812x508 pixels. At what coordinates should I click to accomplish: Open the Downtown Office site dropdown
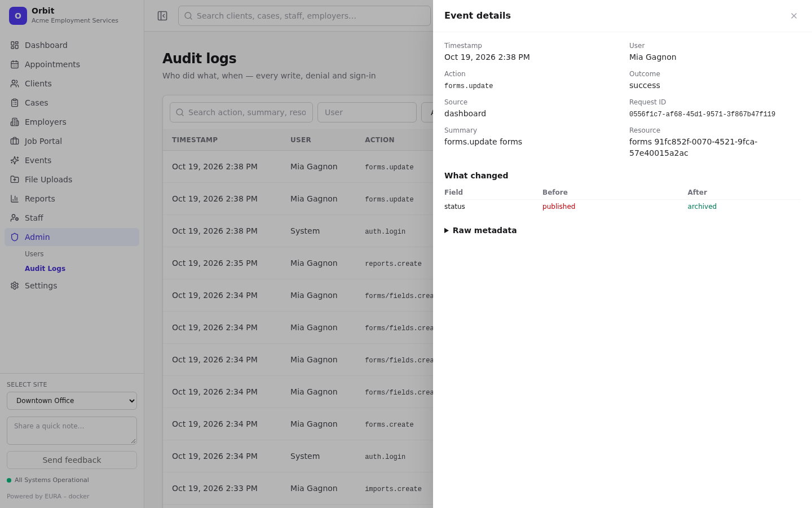[72, 401]
